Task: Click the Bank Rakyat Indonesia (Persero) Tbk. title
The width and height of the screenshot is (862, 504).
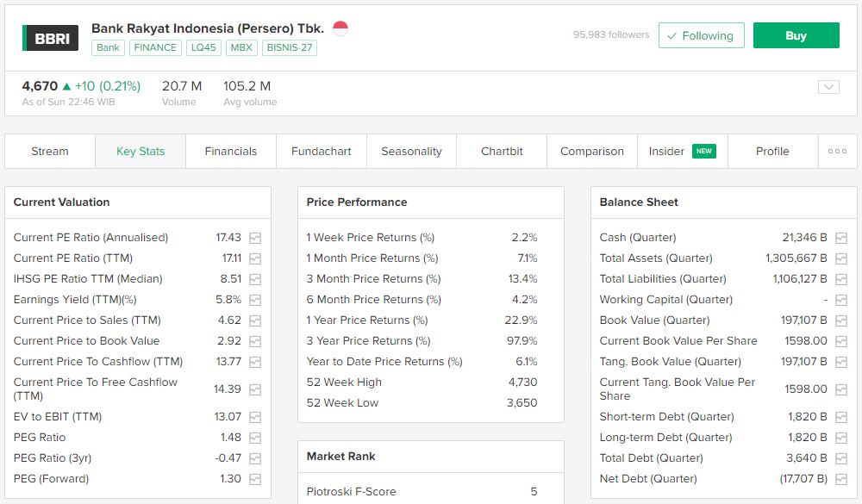Action: click(208, 28)
